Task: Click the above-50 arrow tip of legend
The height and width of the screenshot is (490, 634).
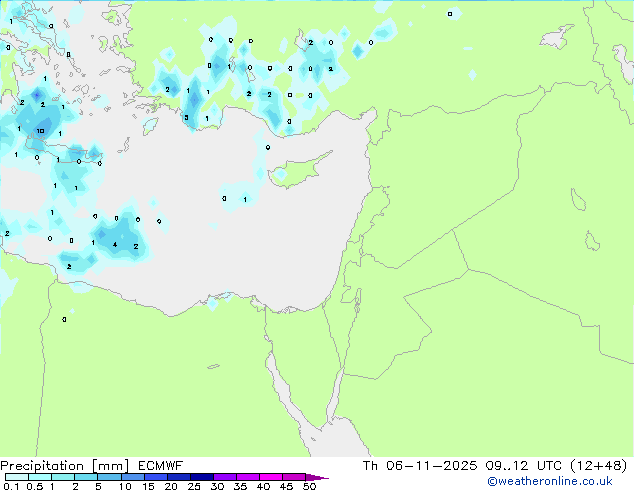Action: click(317, 477)
